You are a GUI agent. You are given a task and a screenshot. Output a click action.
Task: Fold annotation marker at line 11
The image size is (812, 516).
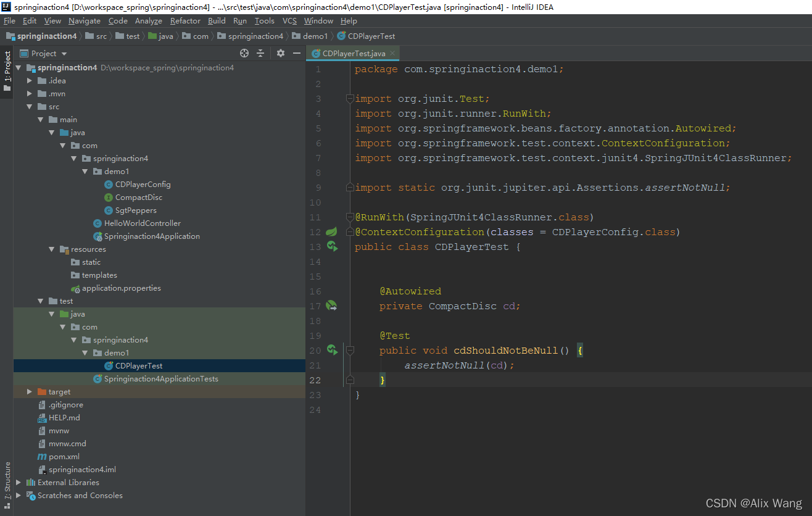coord(350,217)
